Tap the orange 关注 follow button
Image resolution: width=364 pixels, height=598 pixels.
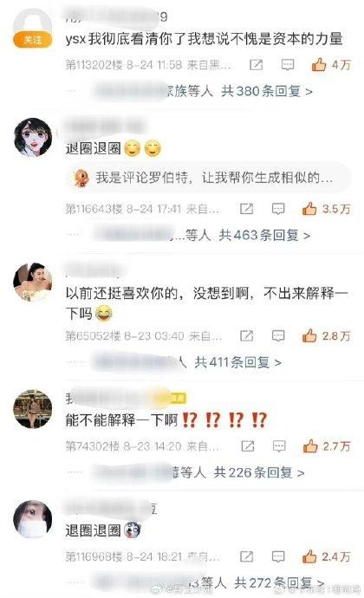(x=32, y=40)
